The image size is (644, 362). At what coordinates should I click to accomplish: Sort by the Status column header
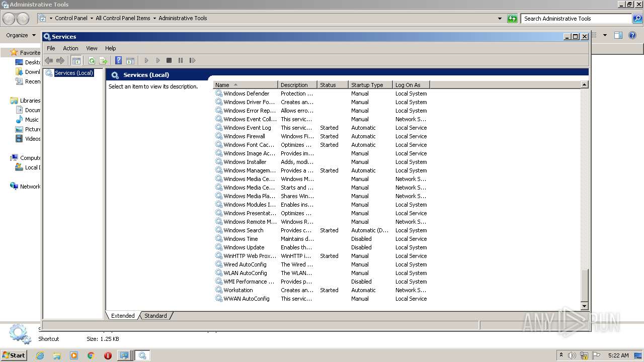coord(333,85)
